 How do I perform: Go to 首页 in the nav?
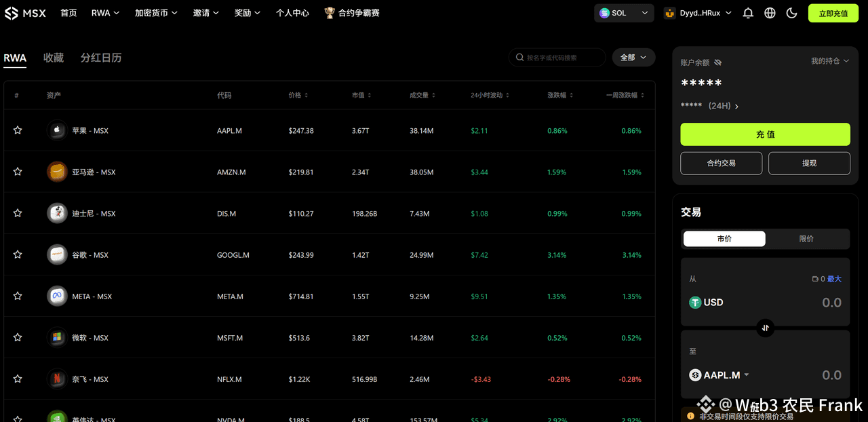[68, 13]
